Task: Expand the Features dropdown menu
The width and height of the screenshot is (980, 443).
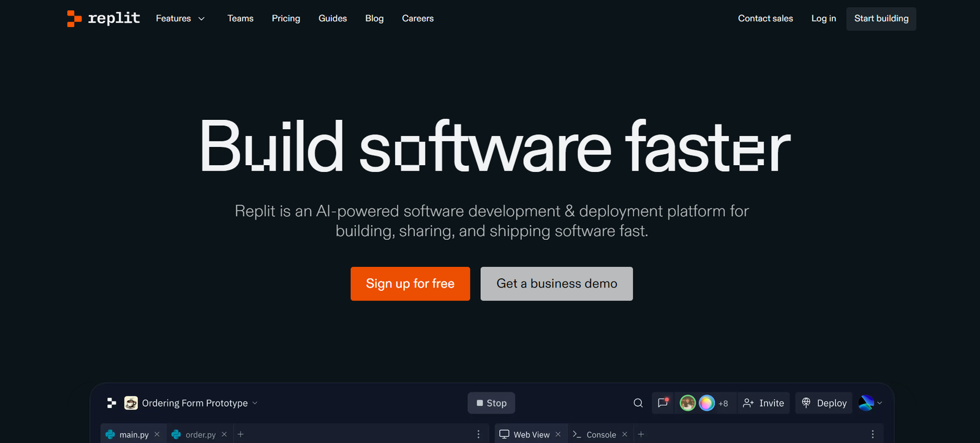Action: pyautogui.click(x=180, y=18)
